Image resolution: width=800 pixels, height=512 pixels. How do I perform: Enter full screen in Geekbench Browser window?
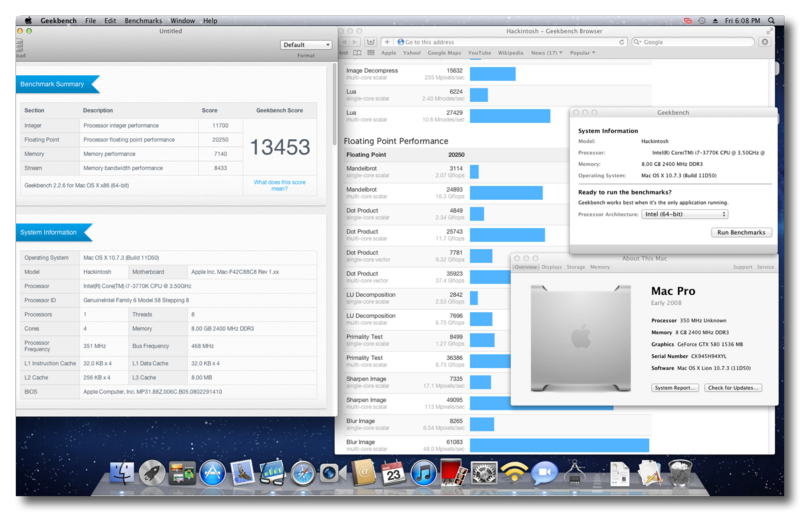click(769, 31)
